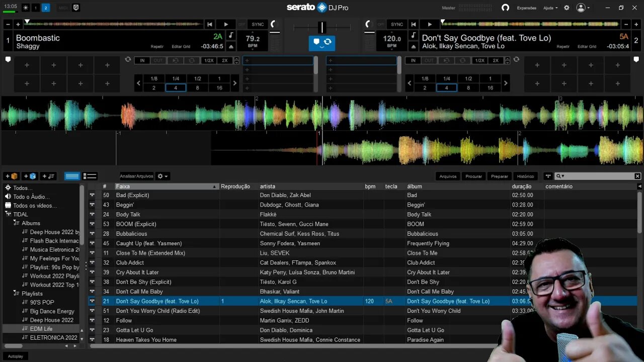644x362 pixels.
Task: Switch library to album art list view
Action: pyautogui.click(x=90, y=176)
